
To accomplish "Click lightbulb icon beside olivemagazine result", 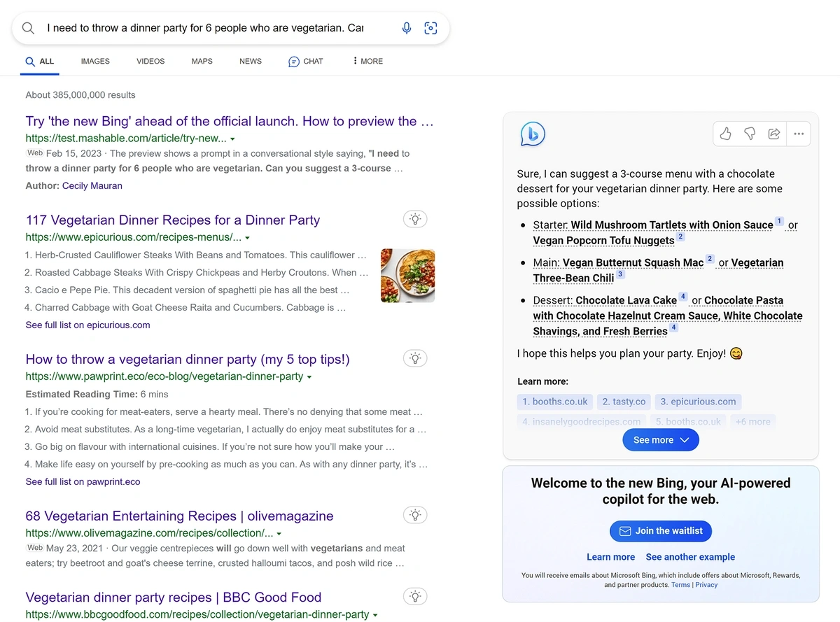I will [x=415, y=515].
